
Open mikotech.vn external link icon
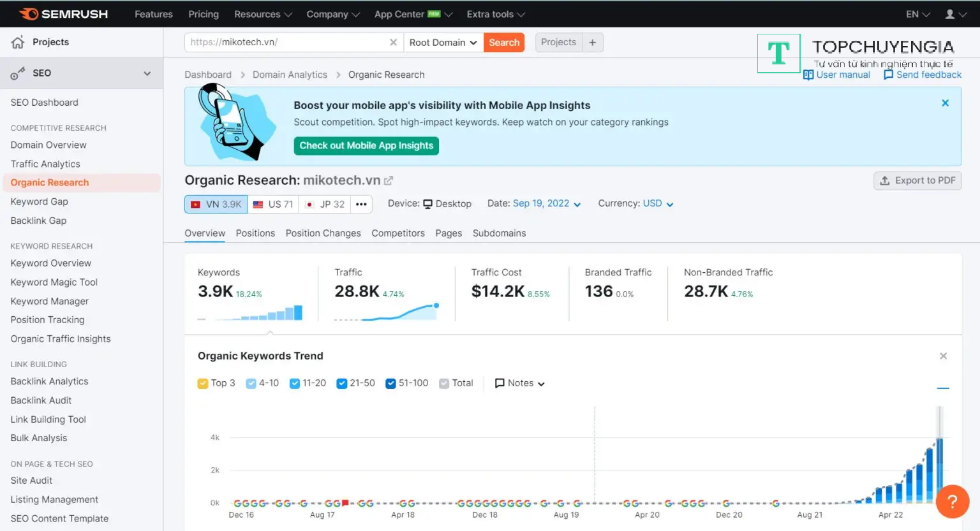[388, 181]
